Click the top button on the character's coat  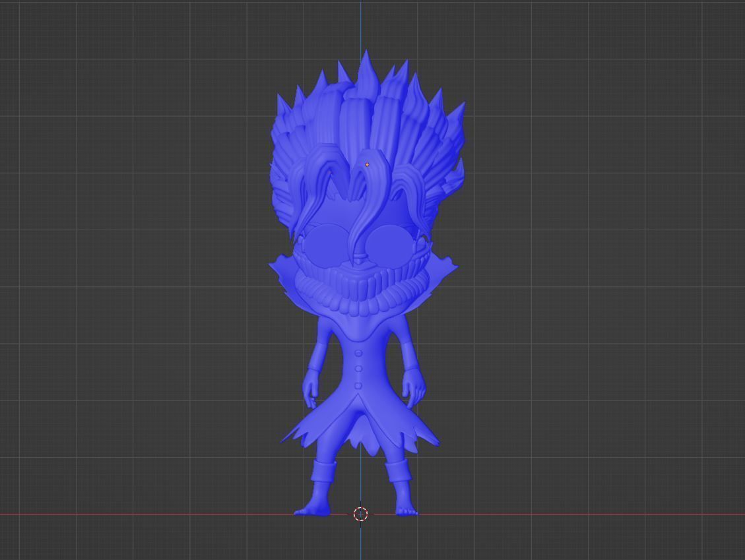359,353
